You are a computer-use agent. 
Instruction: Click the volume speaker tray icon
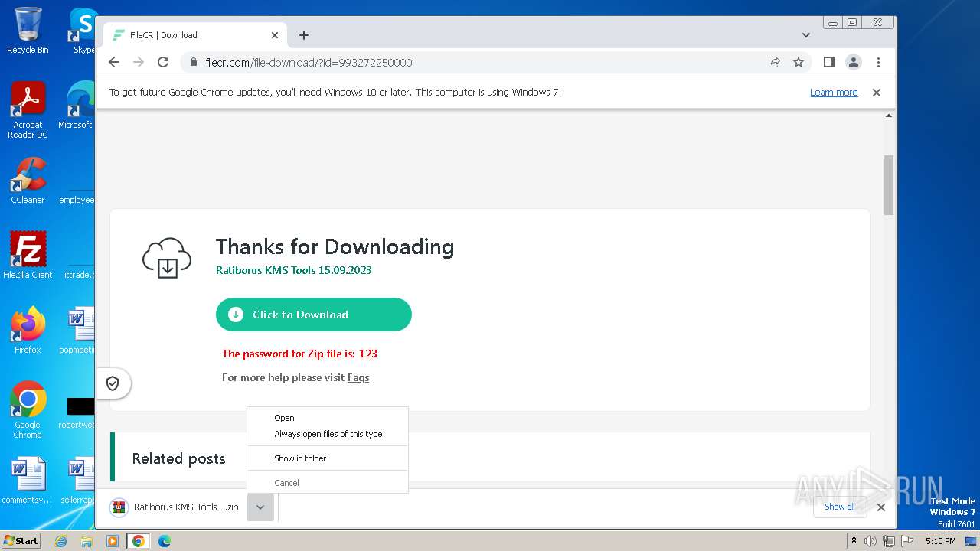click(x=871, y=541)
